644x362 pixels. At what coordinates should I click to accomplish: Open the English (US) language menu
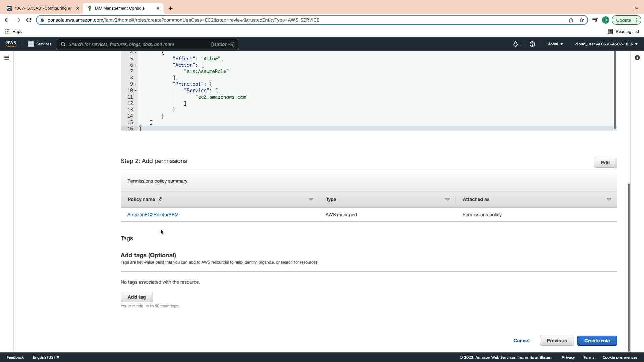[x=46, y=357]
